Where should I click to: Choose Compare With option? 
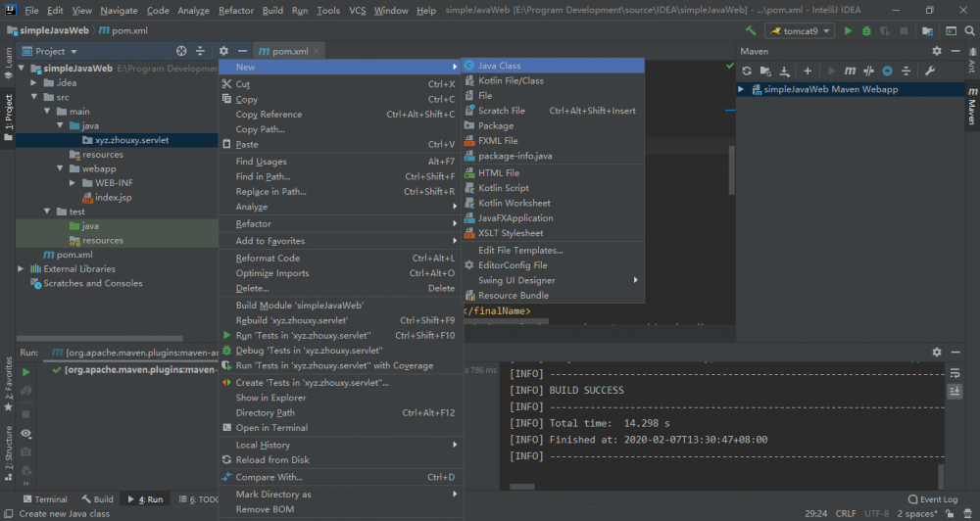pos(341,477)
